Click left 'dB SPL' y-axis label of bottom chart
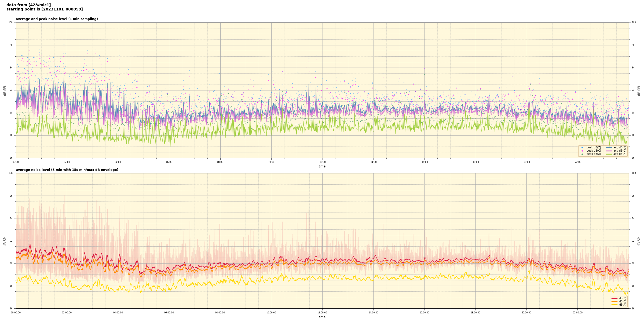The image size is (644, 322). point(5,241)
